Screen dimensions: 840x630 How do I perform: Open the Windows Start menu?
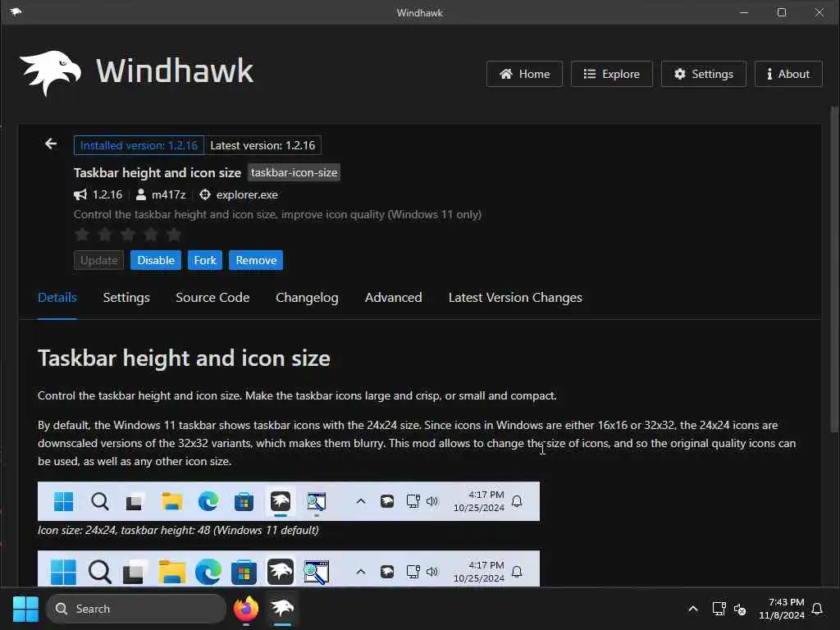(x=25, y=609)
